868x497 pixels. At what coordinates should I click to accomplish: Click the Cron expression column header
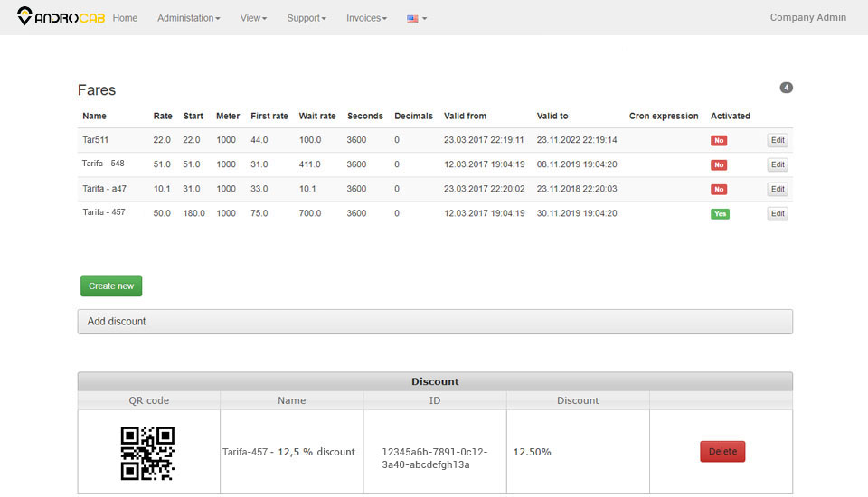click(x=663, y=116)
